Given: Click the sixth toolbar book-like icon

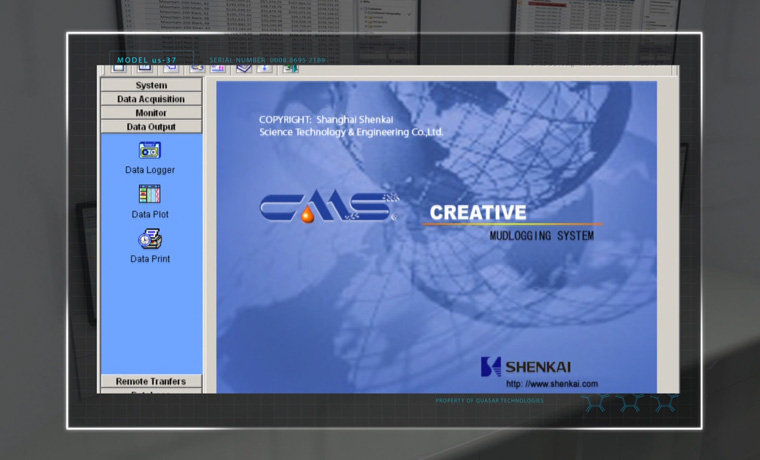Looking at the screenshot, I should pos(243,68).
